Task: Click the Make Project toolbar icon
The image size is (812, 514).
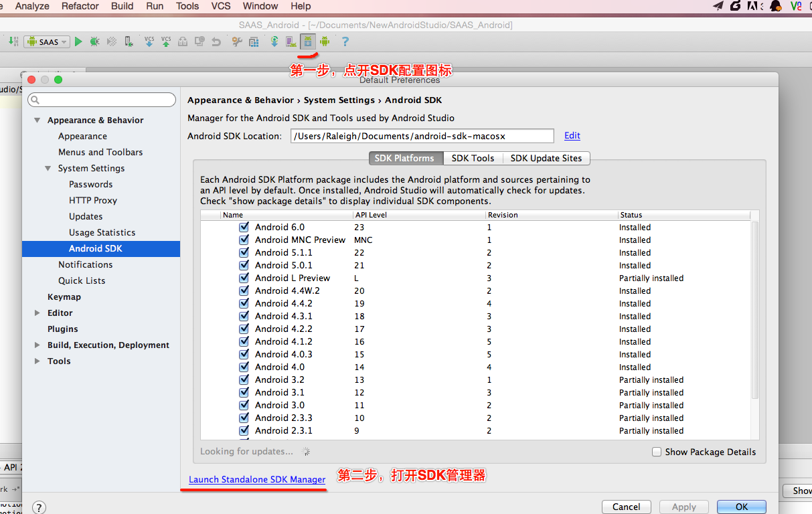Action: [x=13, y=41]
